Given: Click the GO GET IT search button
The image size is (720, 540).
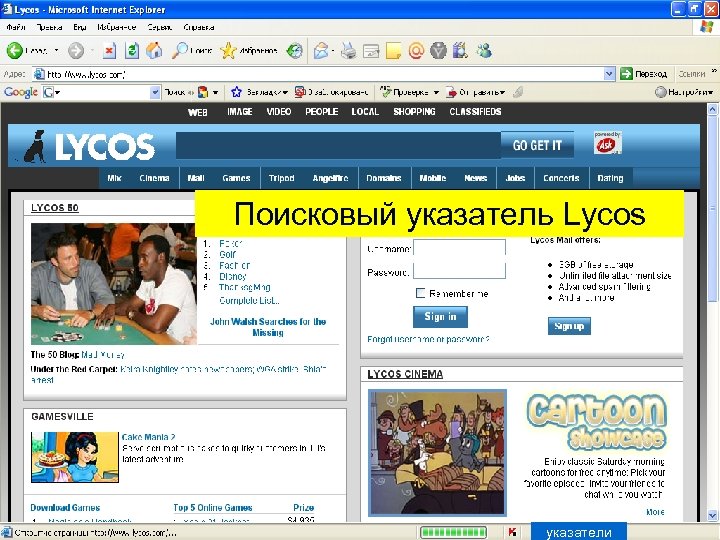Looking at the screenshot, I should coord(537,146).
